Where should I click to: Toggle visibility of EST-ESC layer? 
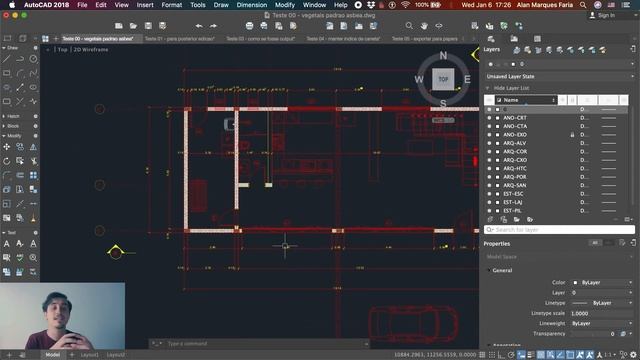tap(489, 194)
